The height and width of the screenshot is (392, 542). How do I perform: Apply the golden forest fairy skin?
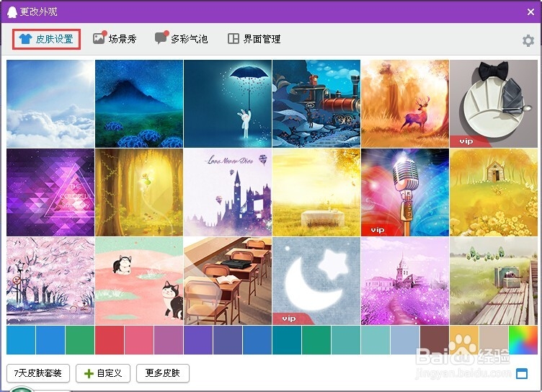click(139, 192)
